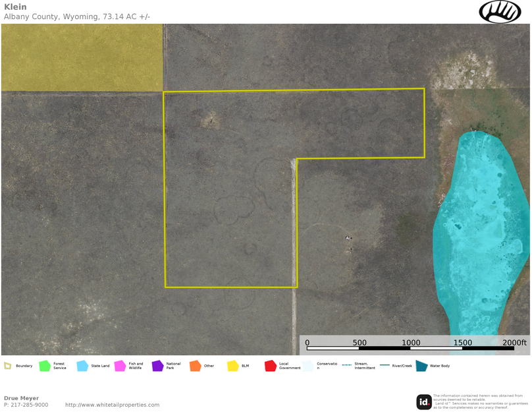Click the phone number 217-285-9000
This screenshot has height=412, width=532.
pyautogui.click(x=30, y=405)
